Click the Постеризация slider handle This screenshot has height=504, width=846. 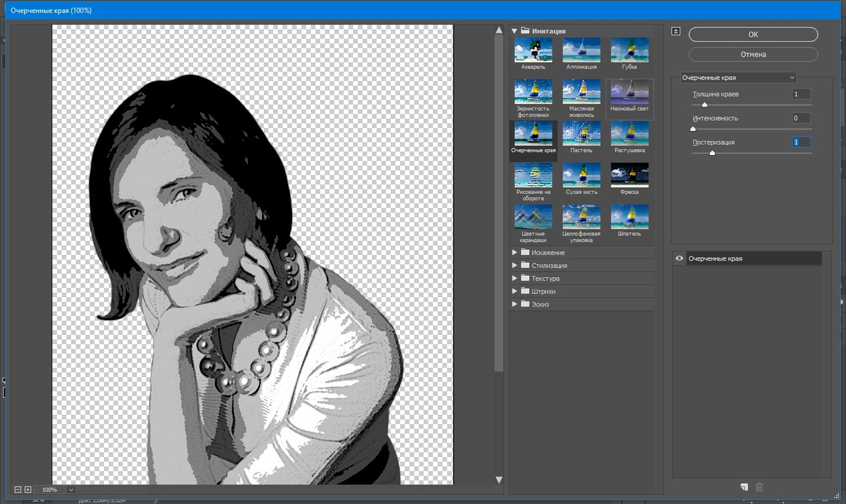point(712,153)
